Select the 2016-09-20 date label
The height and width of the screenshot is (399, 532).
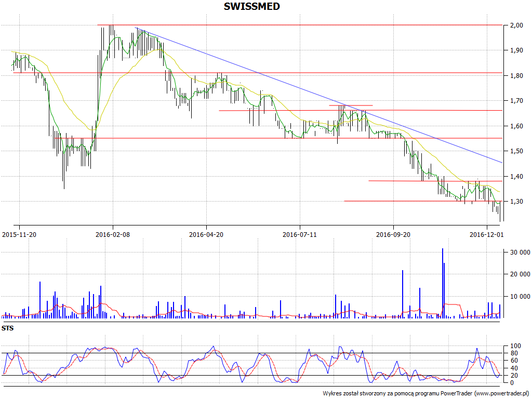click(393, 234)
